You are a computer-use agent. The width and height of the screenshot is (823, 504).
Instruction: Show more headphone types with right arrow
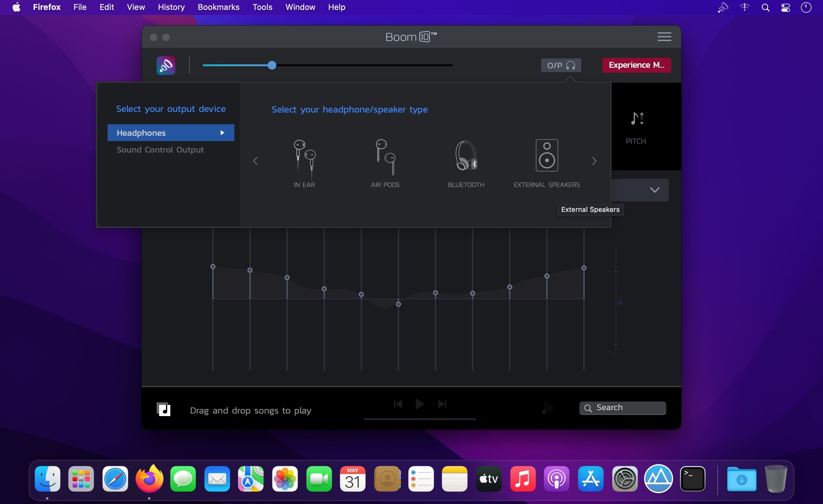(594, 161)
